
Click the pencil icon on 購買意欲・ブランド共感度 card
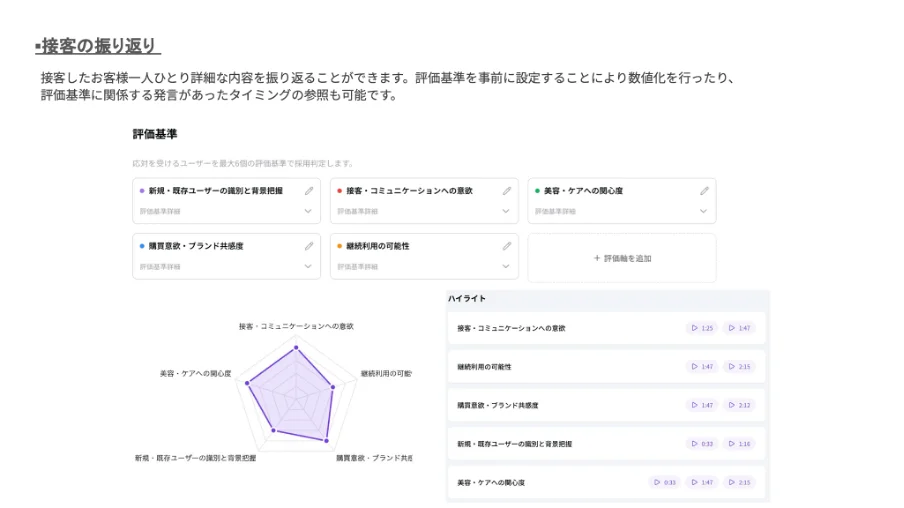tap(309, 246)
